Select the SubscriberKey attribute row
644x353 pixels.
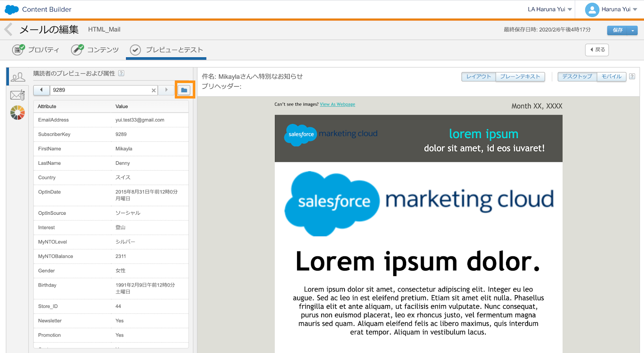[x=111, y=135]
